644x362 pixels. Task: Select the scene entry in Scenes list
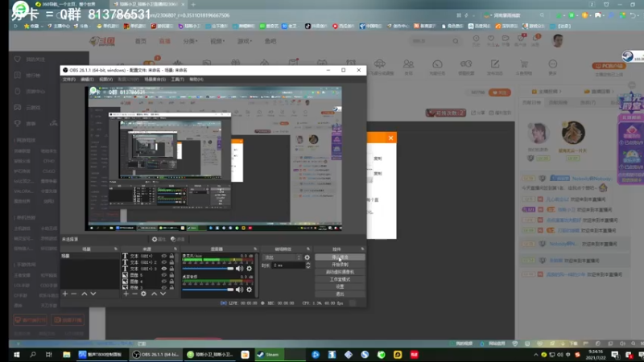click(90, 256)
